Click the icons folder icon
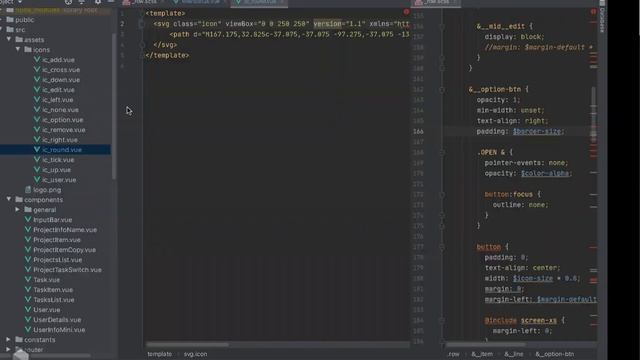 click(x=28, y=49)
